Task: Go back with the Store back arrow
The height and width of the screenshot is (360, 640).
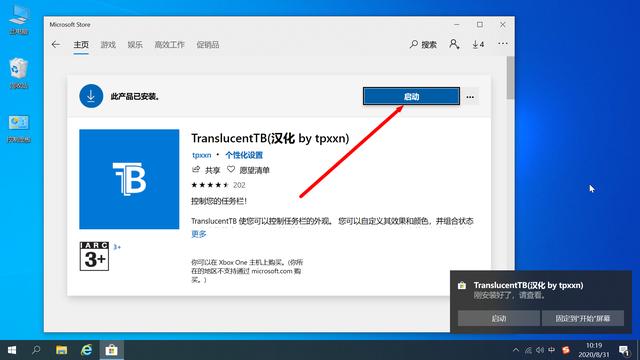Action: [x=56, y=44]
